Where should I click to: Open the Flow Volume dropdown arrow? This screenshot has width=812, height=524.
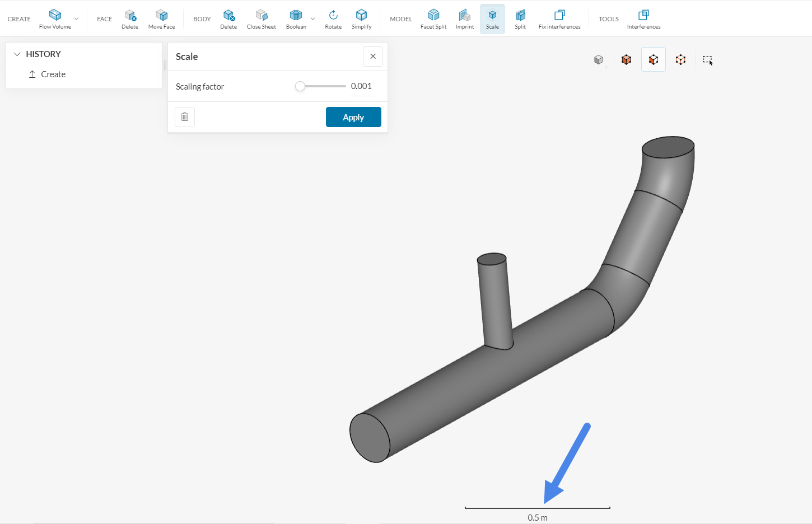point(77,18)
